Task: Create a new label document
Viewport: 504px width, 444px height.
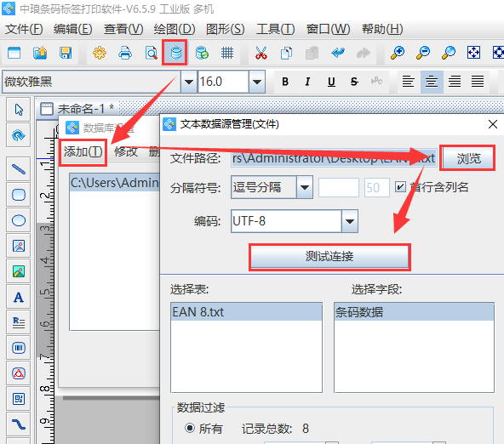Action: pyautogui.click(x=14, y=53)
